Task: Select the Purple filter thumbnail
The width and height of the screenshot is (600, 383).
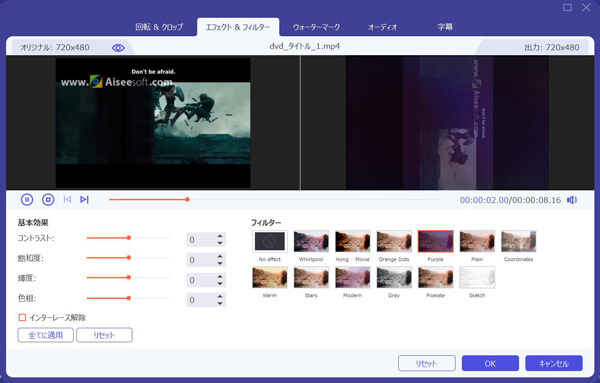Action: point(435,241)
